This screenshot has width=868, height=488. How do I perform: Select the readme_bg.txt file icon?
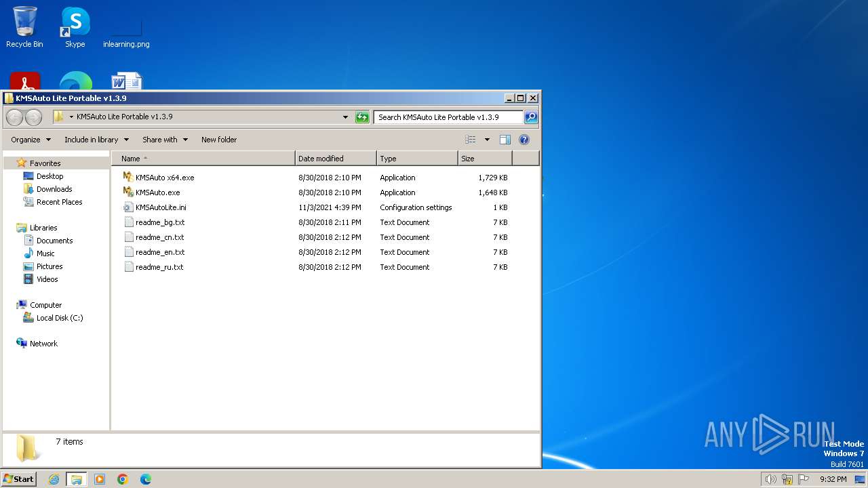pos(128,222)
